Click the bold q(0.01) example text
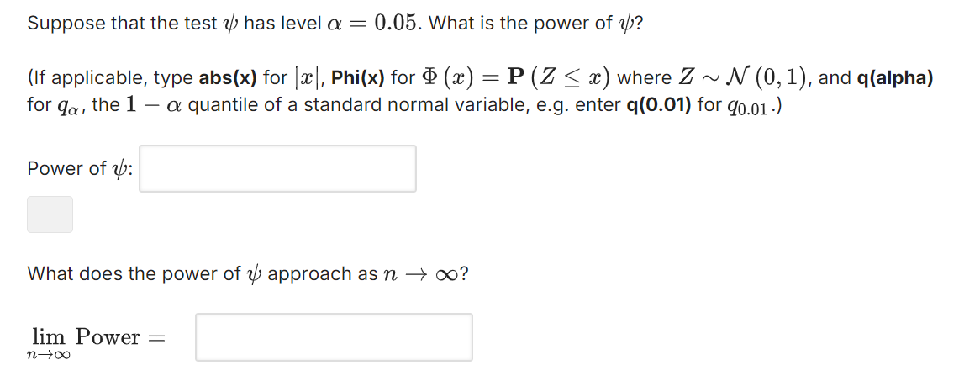Viewport: 980px width, 376px height. (x=659, y=104)
